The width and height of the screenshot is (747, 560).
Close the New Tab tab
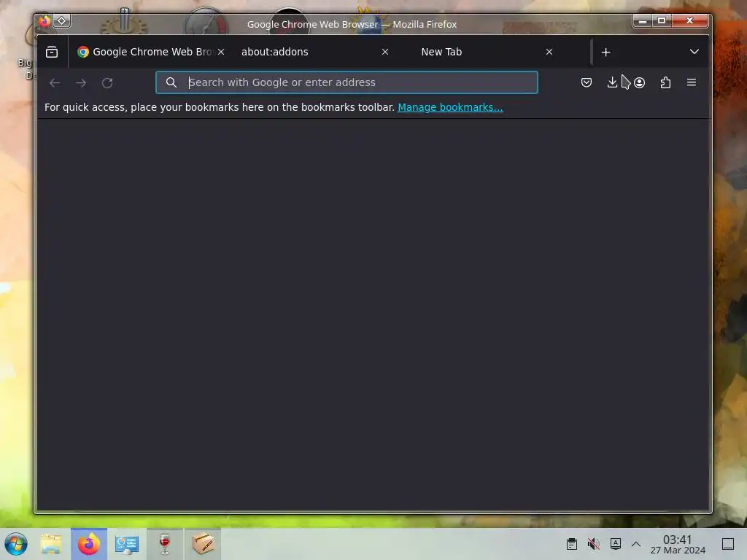[x=549, y=52]
